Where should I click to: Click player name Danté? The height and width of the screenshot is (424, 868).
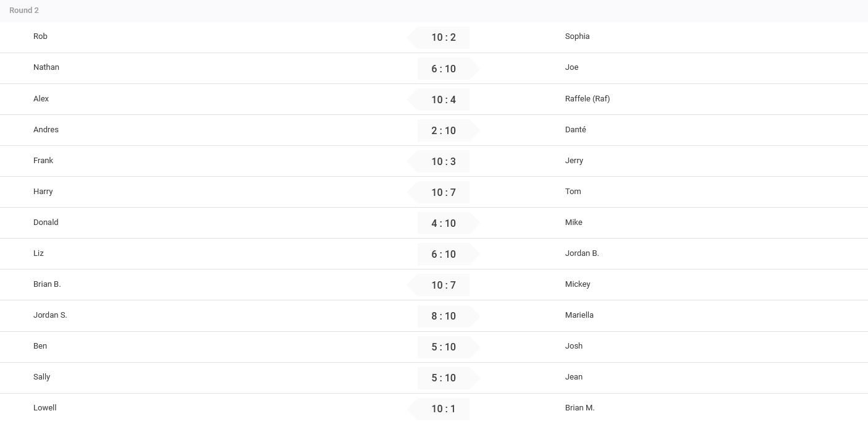coord(576,130)
